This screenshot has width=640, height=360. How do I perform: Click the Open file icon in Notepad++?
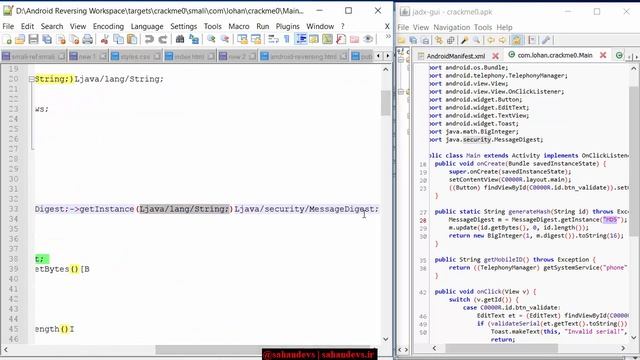[20, 39]
